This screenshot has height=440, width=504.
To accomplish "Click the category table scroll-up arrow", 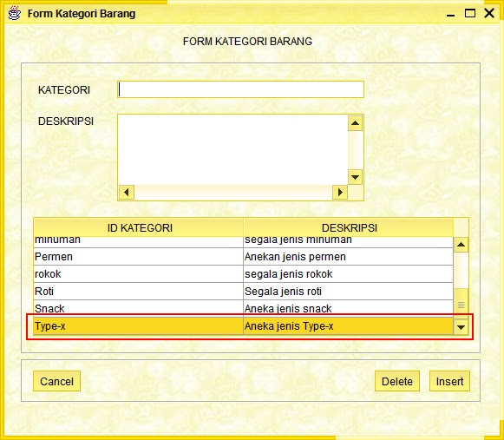I will coord(461,245).
